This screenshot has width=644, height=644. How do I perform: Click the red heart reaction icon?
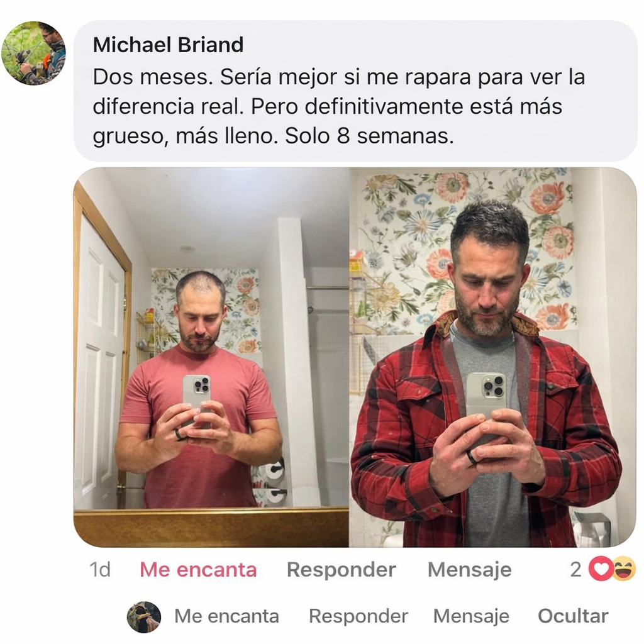601,569
